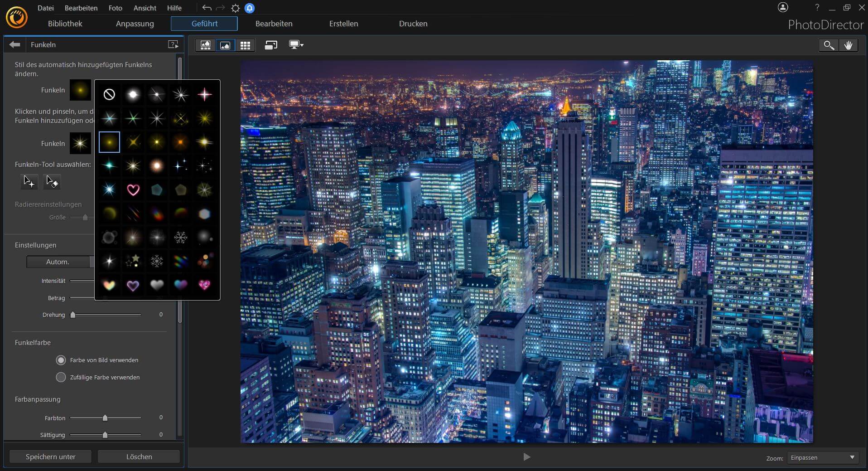This screenshot has width=868, height=471.
Task: Select the sparkle eraser tool
Action: coord(52,182)
